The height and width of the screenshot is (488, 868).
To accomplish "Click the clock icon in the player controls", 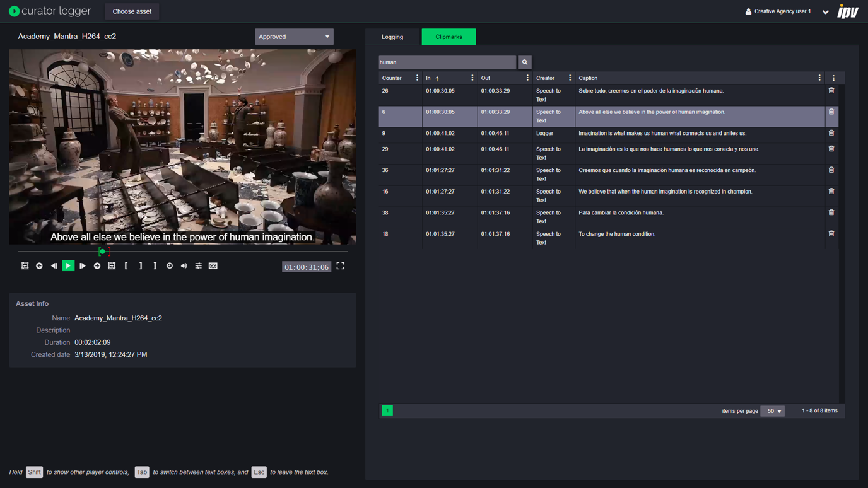I will pyautogui.click(x=170, y=266).
